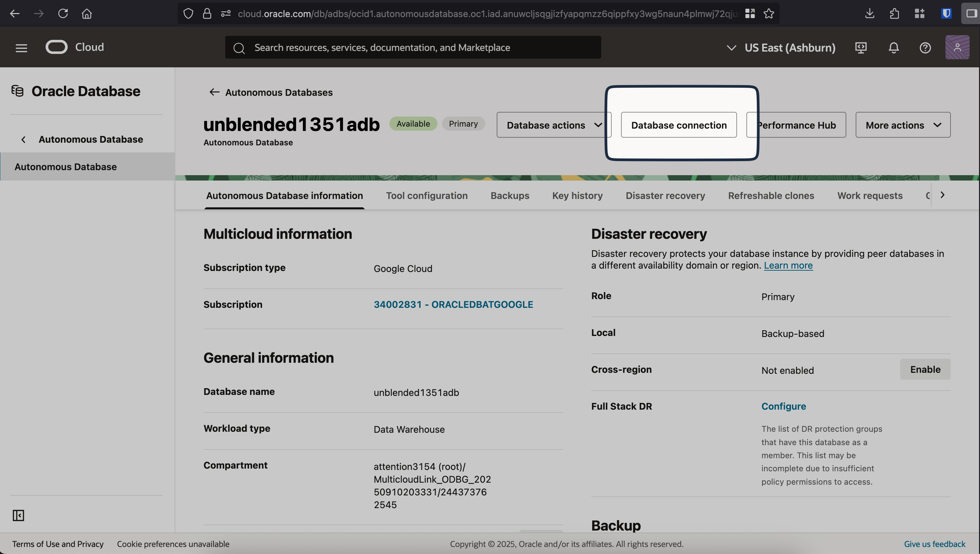980x554 pixels.
Task: Click Backup-based local value
Action: click(793, 334)
